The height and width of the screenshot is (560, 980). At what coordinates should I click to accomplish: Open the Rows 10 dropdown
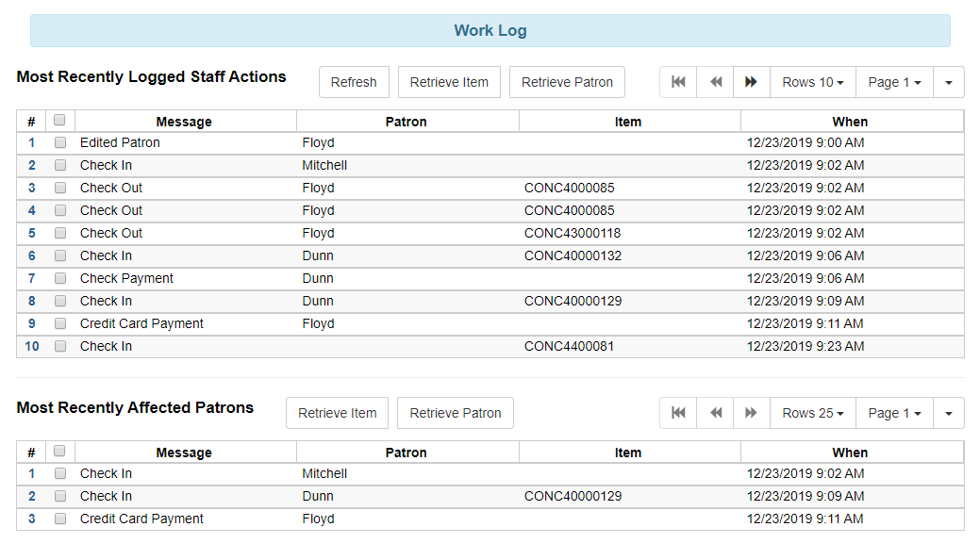[811, 82]
